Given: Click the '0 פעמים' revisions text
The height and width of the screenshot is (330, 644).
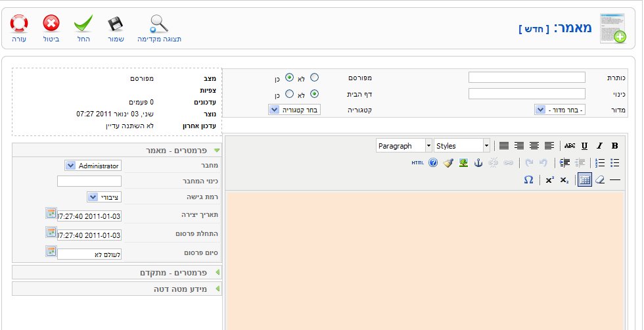Looking at the screenshot, I should click(140, 101).
